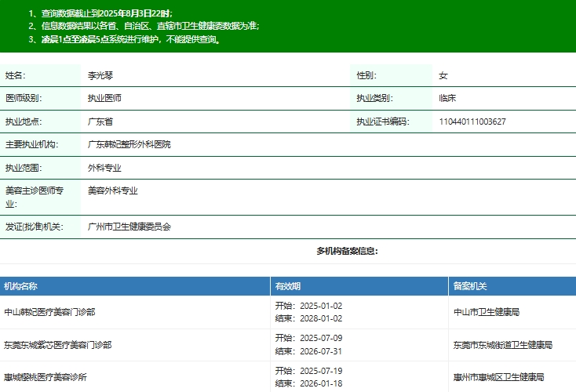This screenshot has width=576, height=392.
Task: Click the 机构名称 column header
Action: click(20, 286)
